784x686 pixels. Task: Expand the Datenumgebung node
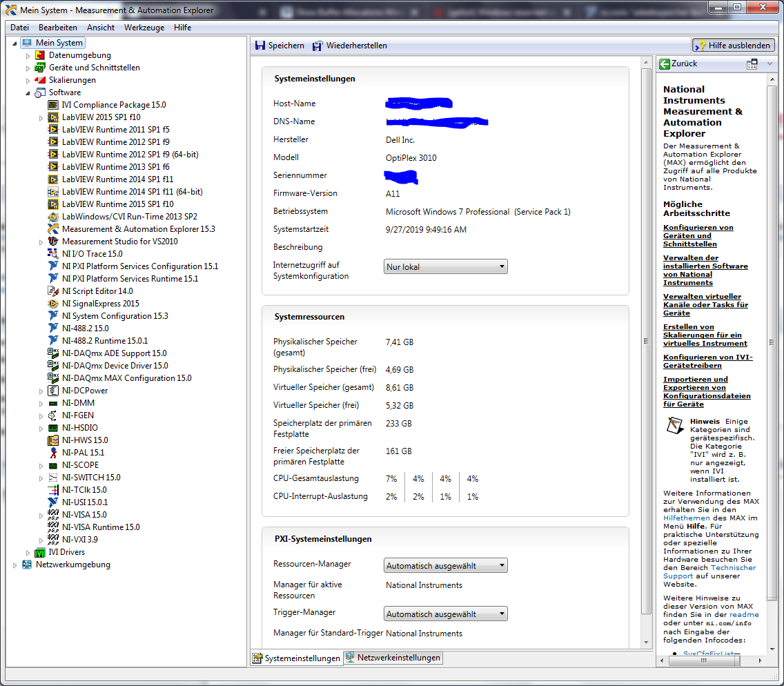pyautogui.click(x=28, y=55)
